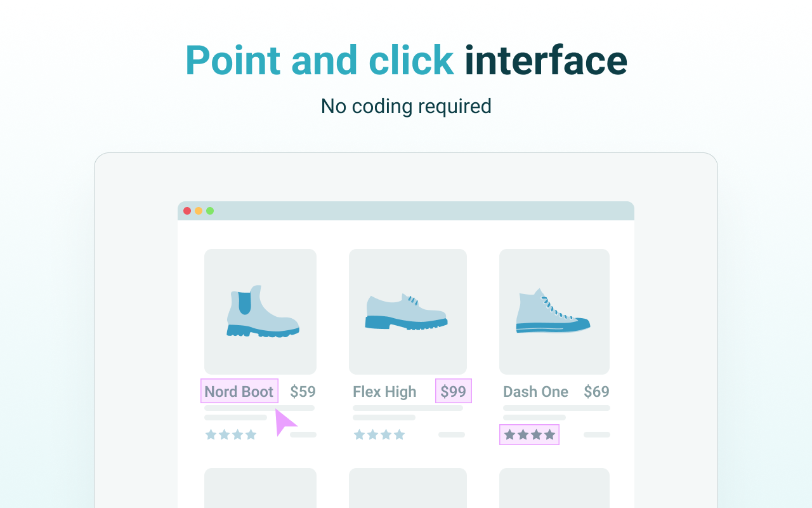812x508 pixels.
Task: Click the small gray pill beside Nord Boot stars
Action: (x=303, y=435)
